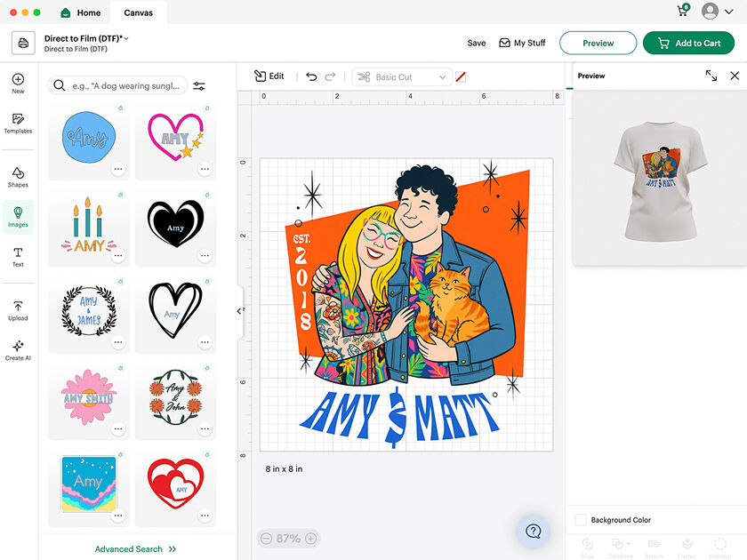The width and height of the screenshot is (747, 560).
Task: Click the no-color stroke swatch
Action: pyautogui.click(x=461, y=77)
